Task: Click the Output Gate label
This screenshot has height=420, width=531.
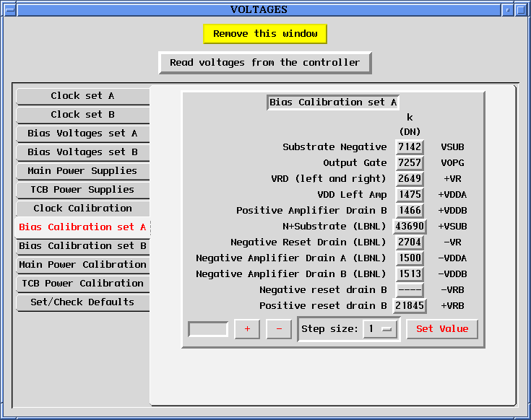Action: point(355,163)
